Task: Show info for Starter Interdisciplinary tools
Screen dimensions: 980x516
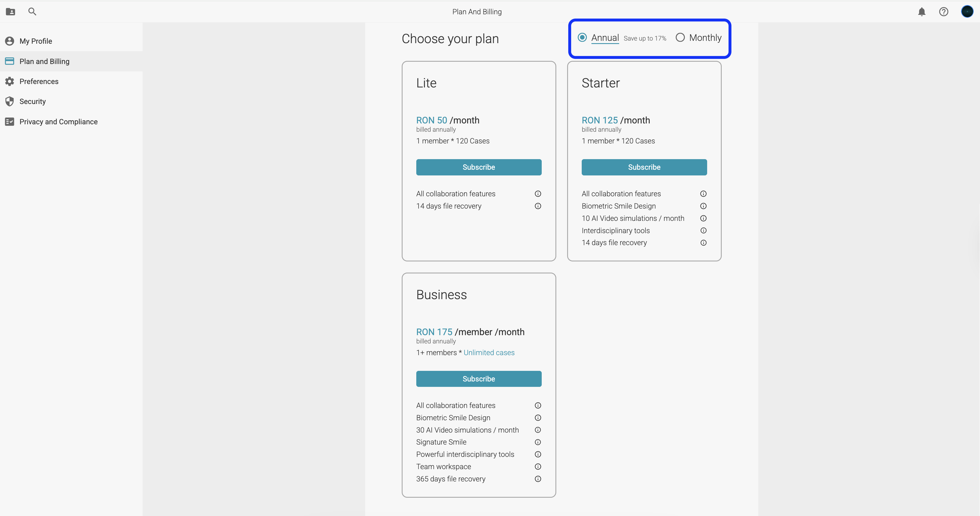Action: (x=703, y=231)
